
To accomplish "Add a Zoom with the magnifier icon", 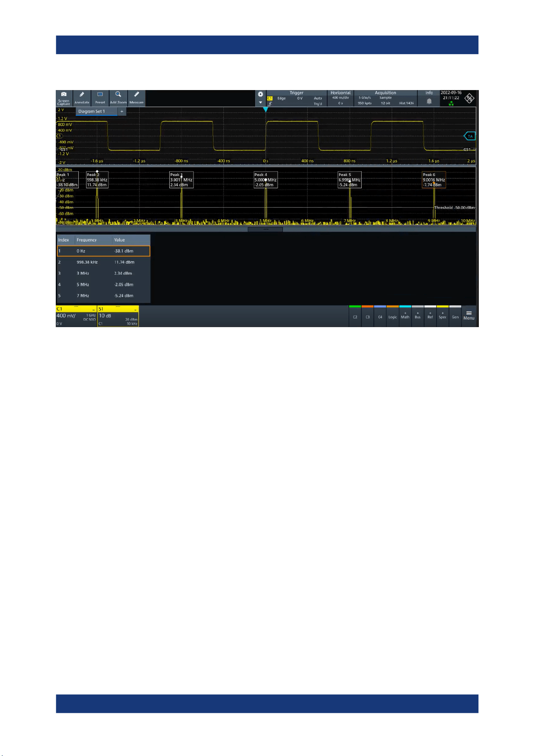I will pyautogui.click(x=118, y=98).
